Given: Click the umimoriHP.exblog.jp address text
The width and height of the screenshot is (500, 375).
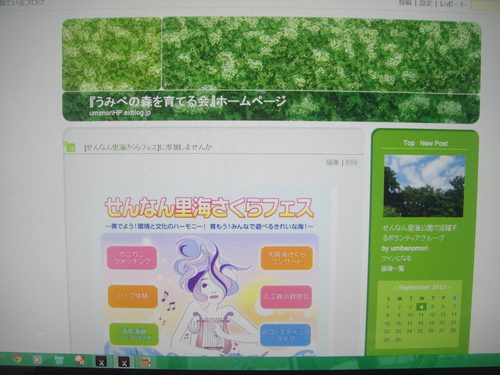Looking at the screenshot, I should [x=120, y=113].
